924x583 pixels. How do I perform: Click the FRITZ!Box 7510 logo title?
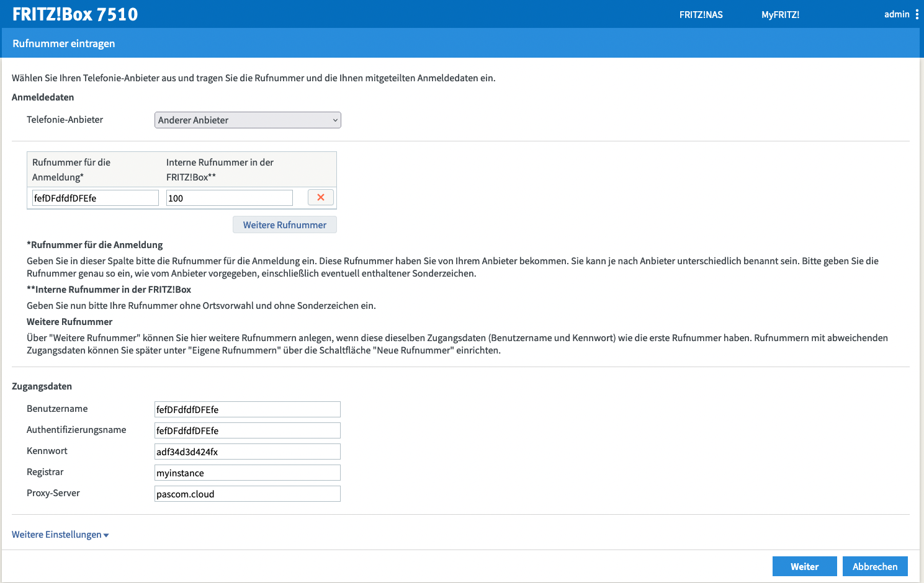(75, 14)
